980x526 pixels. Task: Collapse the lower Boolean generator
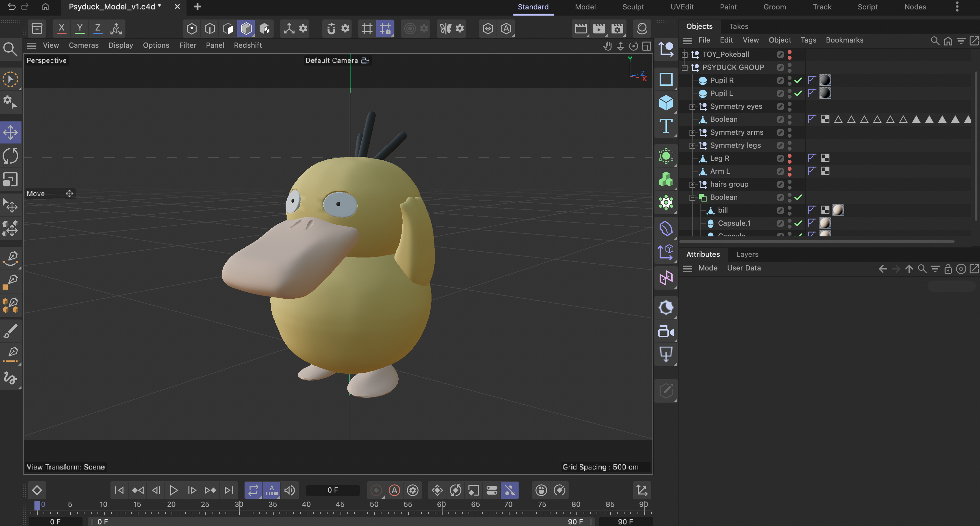click(692, 198)
